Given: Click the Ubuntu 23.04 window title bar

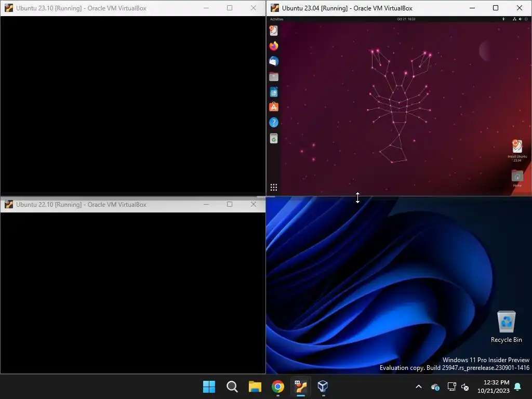Looking at the screenshot, I should pyautogui.click(x=399, y=8).
